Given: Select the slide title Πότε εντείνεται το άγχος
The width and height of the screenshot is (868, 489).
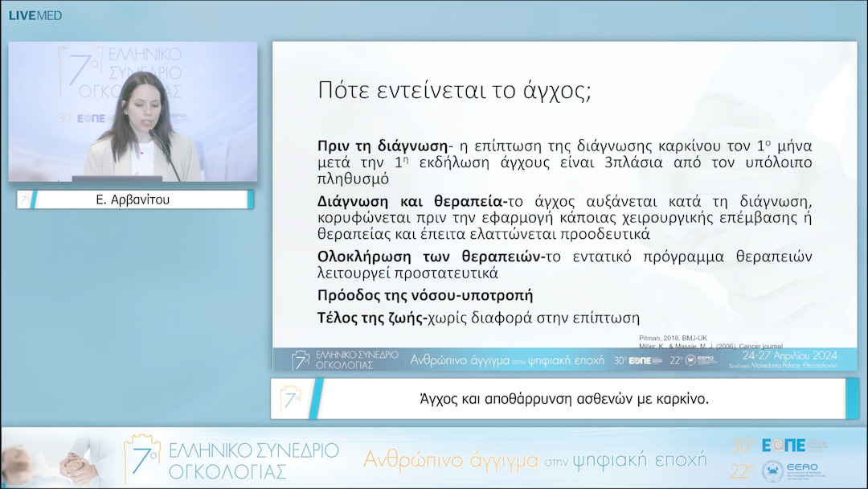Looking at the screenshot, I should point(454,90).
